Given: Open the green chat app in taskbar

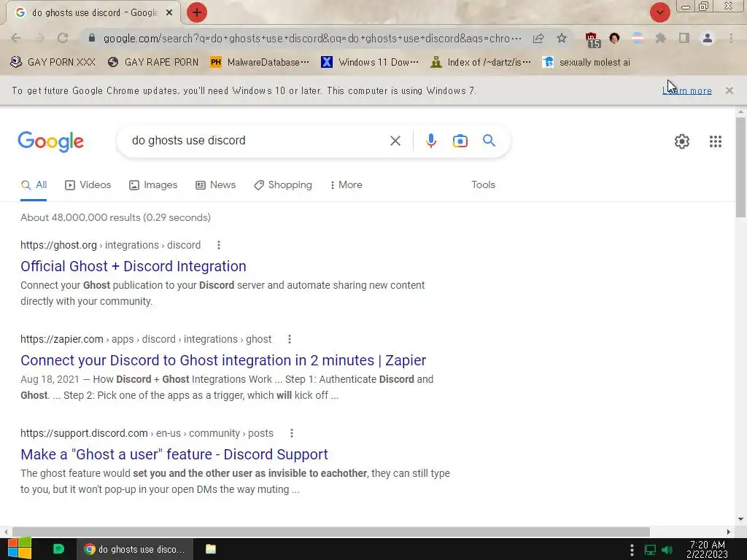Looking at the screenshot, I should point(58,550).
